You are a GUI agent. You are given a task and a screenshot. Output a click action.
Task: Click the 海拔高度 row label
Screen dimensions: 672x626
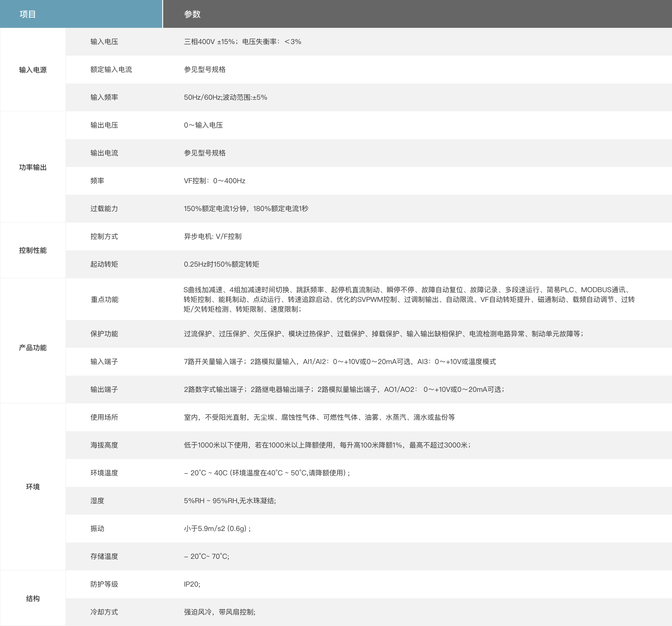click(104, 445)
